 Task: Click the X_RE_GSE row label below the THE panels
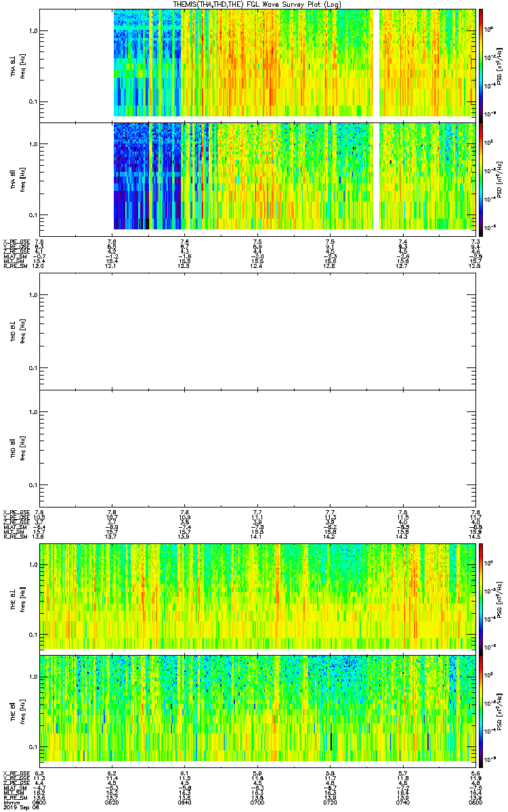click(x=16, y=773)
